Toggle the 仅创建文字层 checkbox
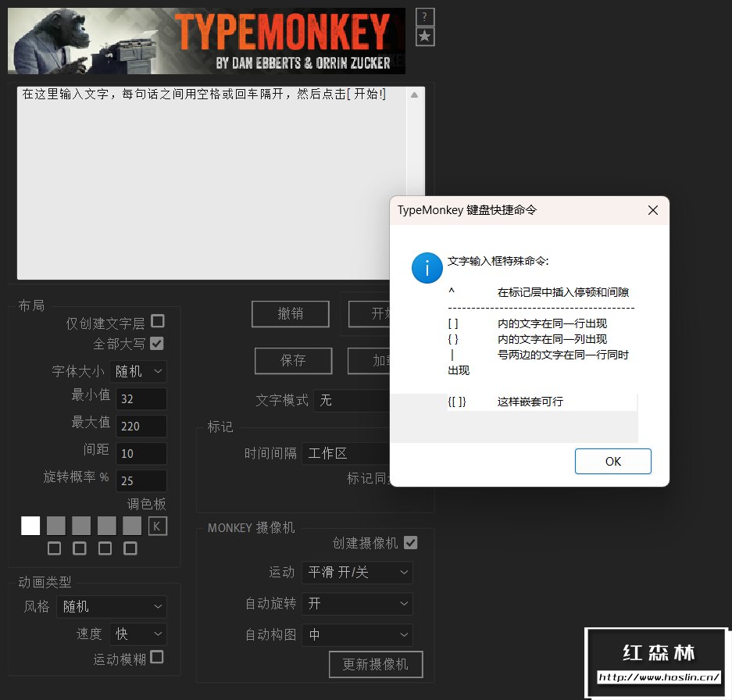Viewport: 732px width, 700px height. point(158,321)
